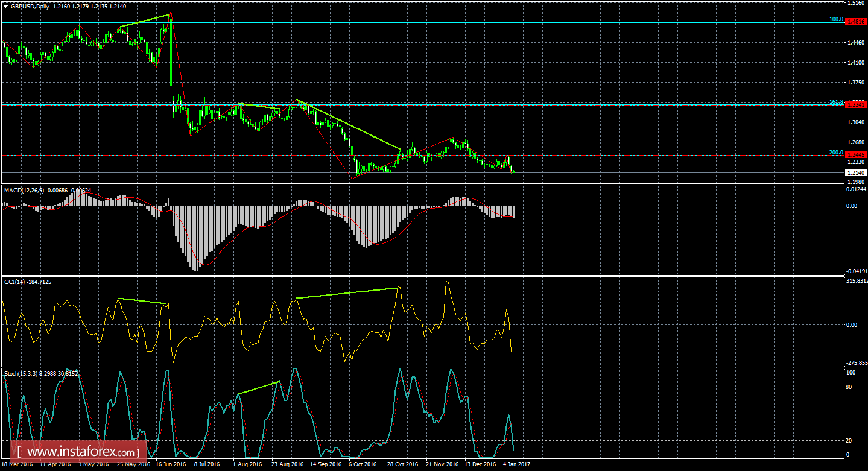868x471 pixels.
Task: Click the red dashed 1.3341 Fibonacci level
Action: click(x=855, y=104)
